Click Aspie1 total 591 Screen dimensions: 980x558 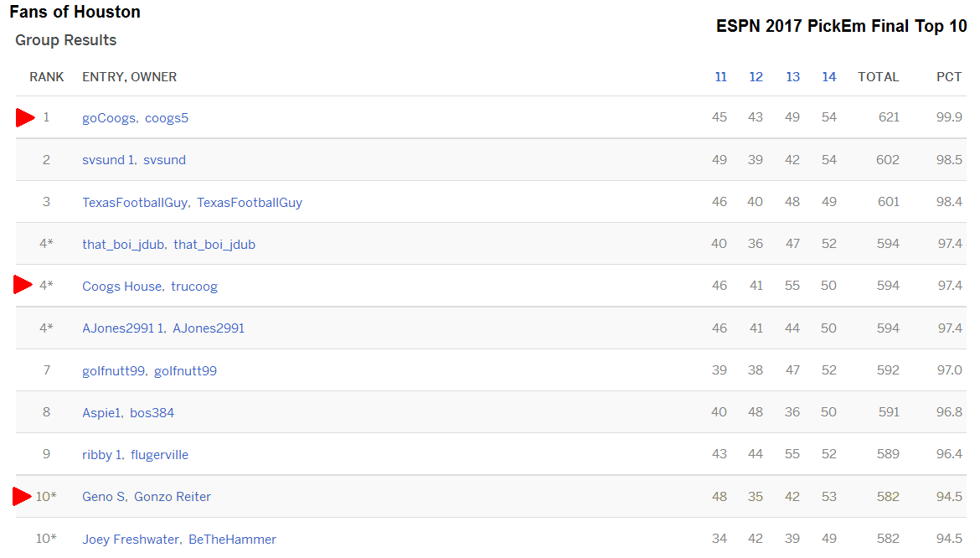pyautogui.click(x=889, y=411)
